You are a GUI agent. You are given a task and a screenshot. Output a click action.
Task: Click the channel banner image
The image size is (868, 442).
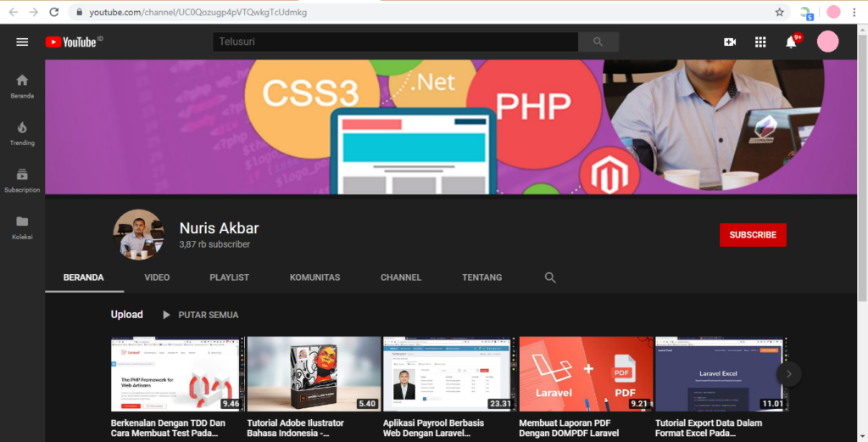[x=451, y=127]
